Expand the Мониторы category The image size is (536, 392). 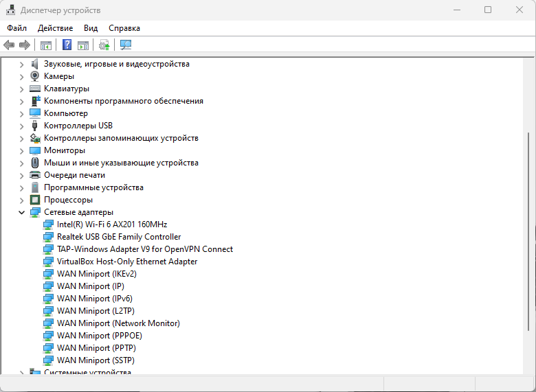(x=21, y=150)
